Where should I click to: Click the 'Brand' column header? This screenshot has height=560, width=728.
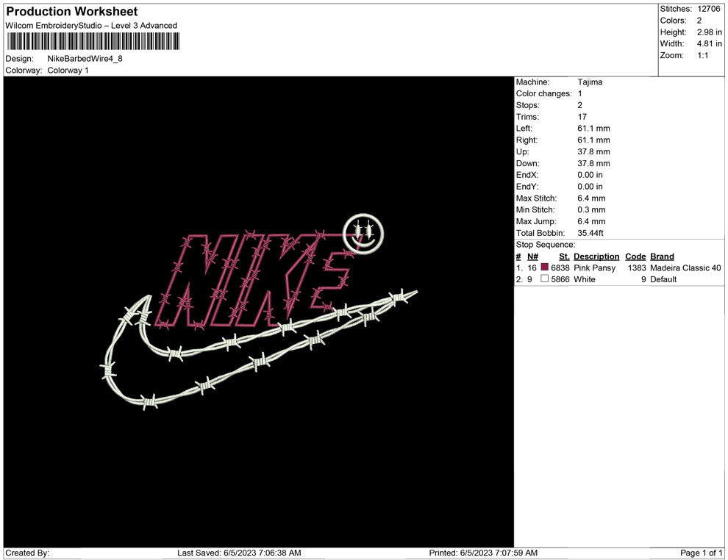tap(662, 256)
